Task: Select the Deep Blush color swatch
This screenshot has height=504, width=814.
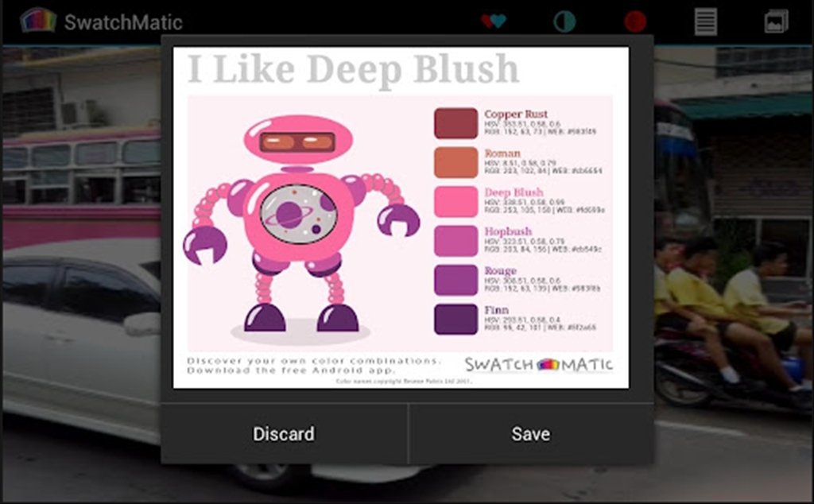Action: pyautogui.click(x=455, y=201)
